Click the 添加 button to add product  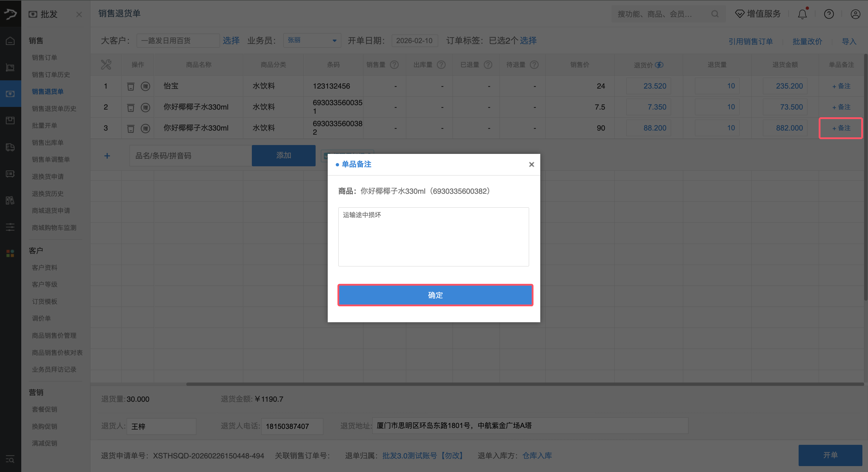[283, 155]
